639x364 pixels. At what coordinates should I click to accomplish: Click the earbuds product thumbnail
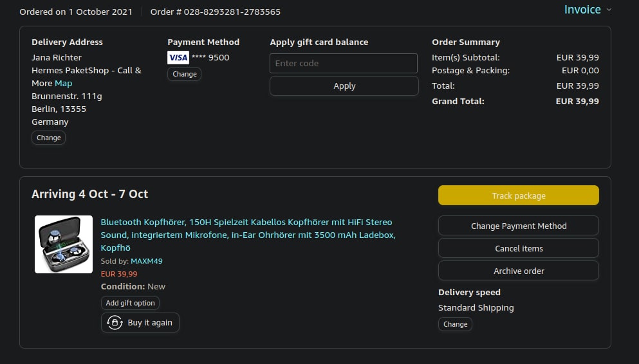(x=64, y=244)
